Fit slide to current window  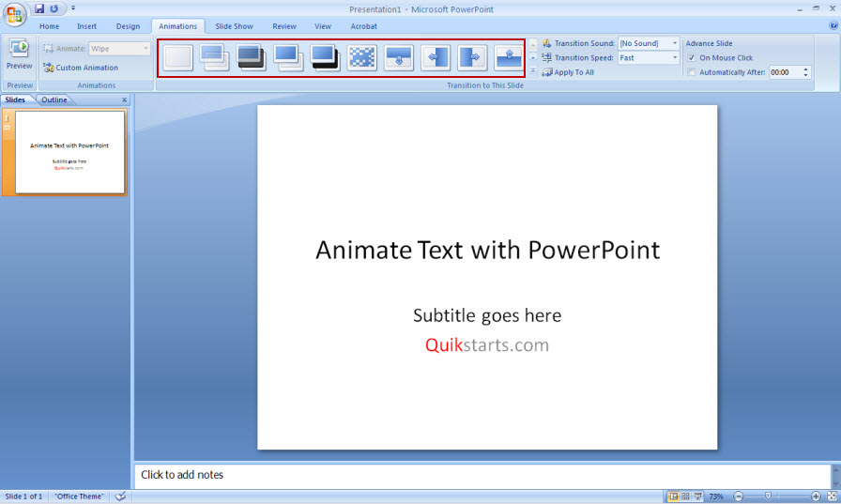point(832,496)
